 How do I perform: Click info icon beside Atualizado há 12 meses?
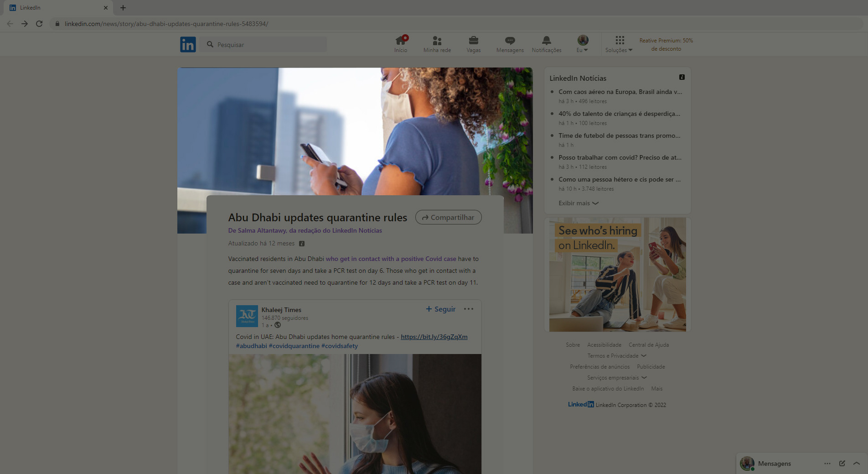click(x=302, y=244)
